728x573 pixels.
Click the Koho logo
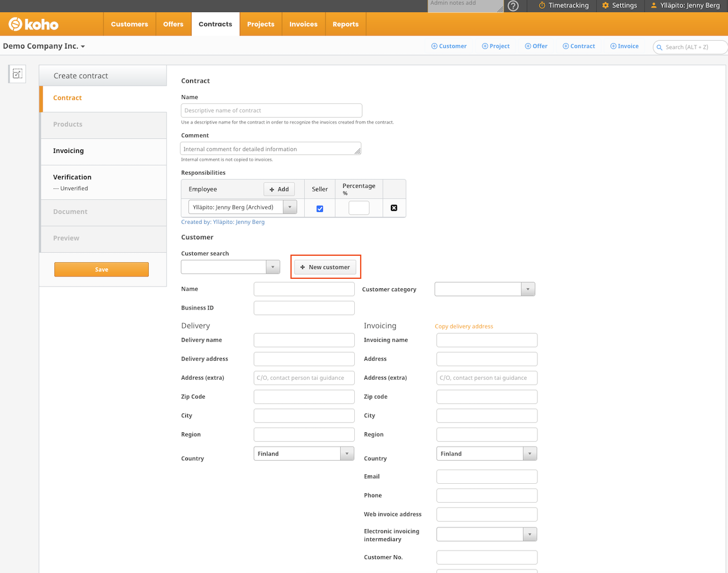(33, 24)
